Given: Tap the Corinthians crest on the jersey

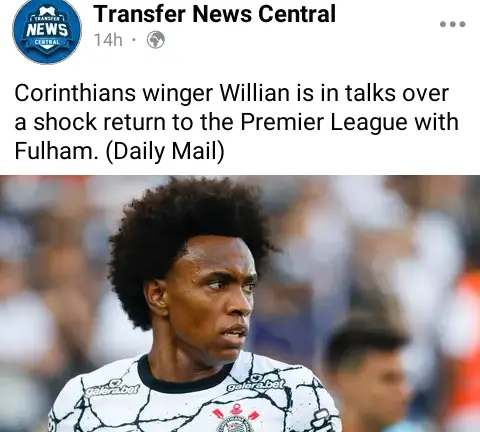Looking at the screenshot, I should (x=236, y=420).
